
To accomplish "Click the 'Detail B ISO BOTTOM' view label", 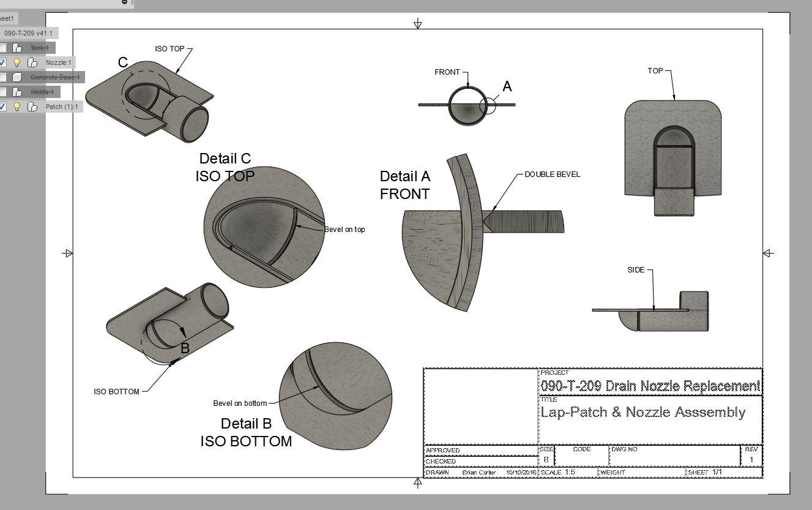I will (x=246, y=432).
